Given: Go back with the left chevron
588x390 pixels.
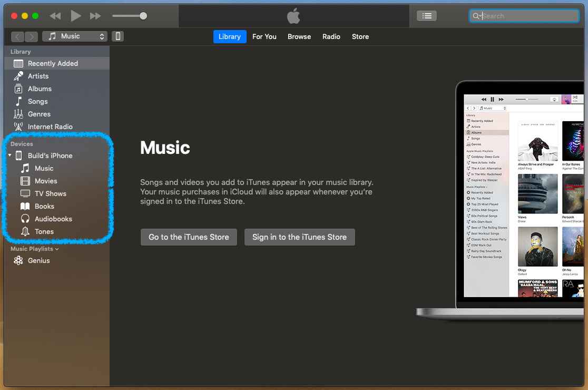Looking at the screenshot, I should pos(17,36).
